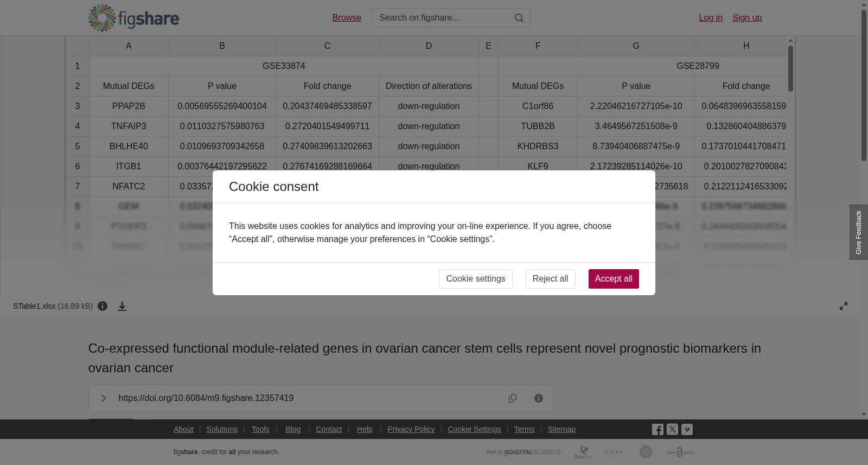This screenshot has height=465, width=868.
Task: Select spreadsheet column A header
Action: (129, 46)
